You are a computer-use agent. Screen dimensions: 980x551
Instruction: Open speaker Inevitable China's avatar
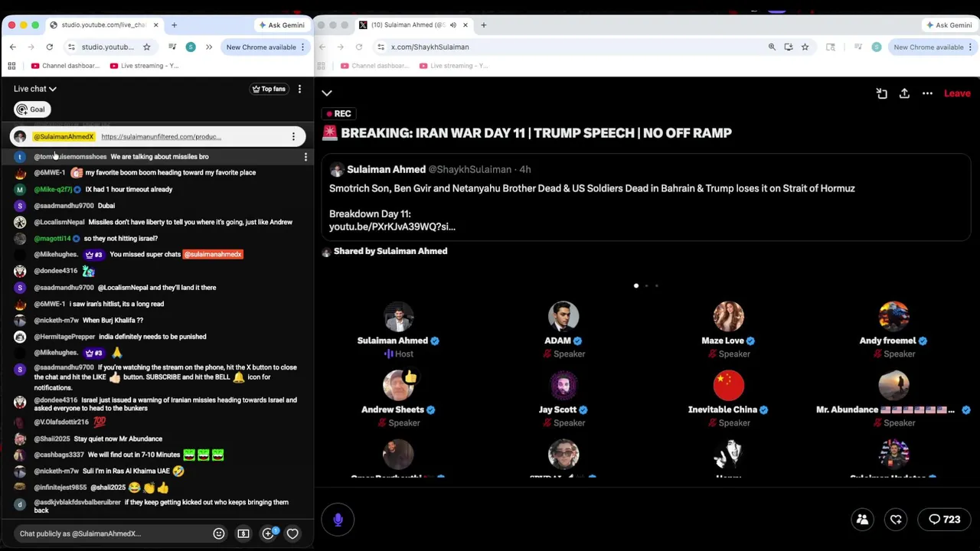(x=728, y=385)
